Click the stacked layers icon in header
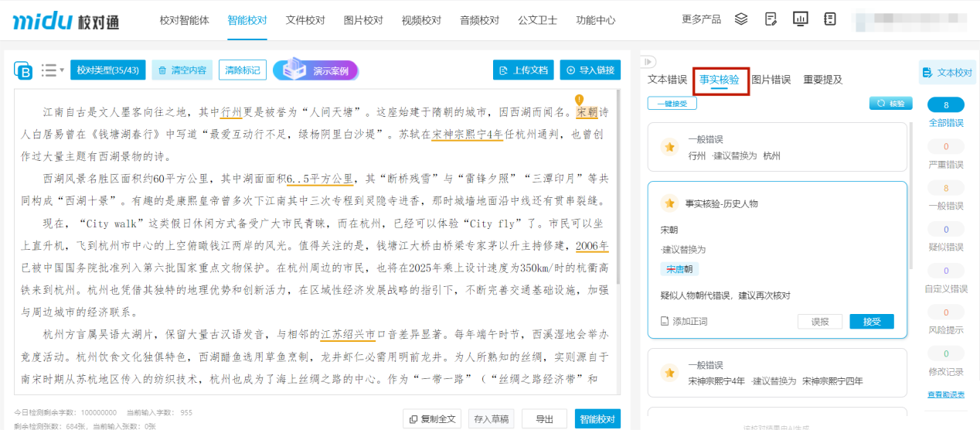The width and height of the screenshot is (980, 430). click(741, 19)
